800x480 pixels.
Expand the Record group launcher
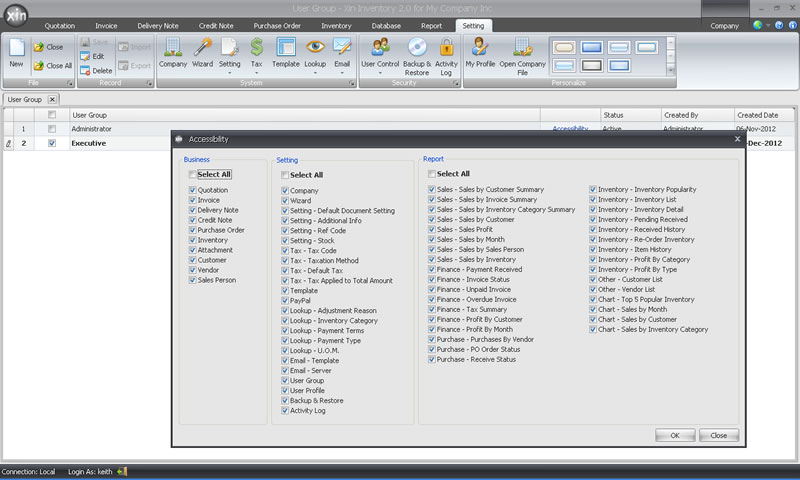coord(149,83)
